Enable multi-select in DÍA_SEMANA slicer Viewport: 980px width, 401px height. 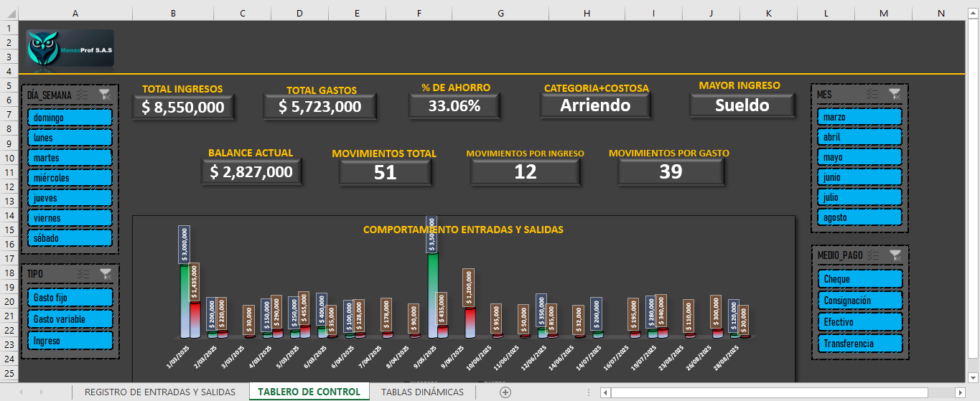click(83, 94)
